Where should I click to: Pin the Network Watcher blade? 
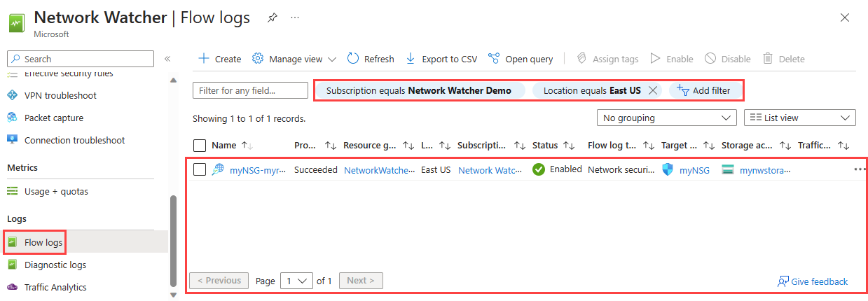pos(272,17)
